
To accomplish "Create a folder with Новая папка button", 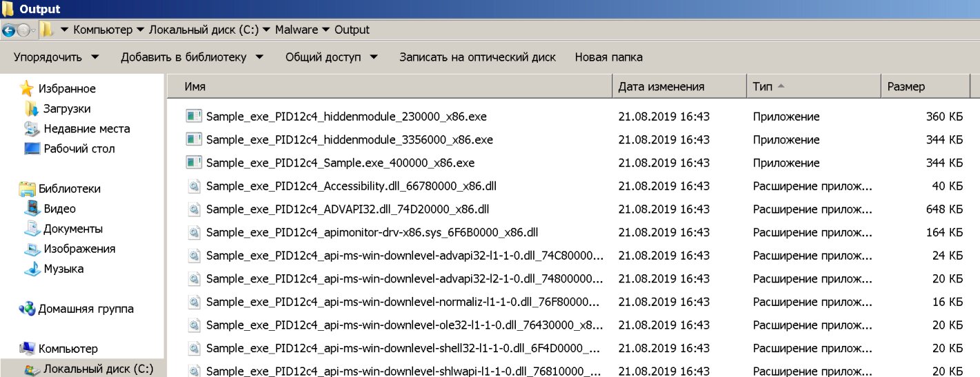I will point(608,57).
